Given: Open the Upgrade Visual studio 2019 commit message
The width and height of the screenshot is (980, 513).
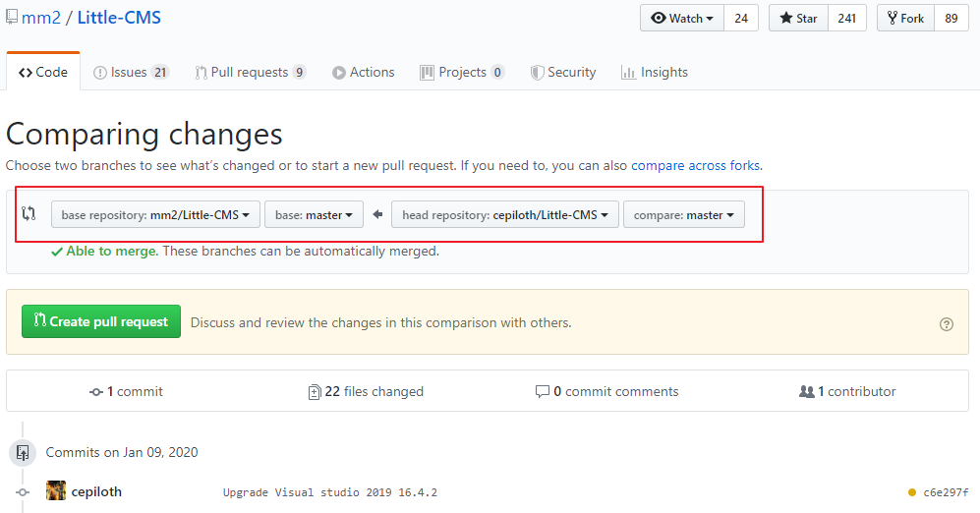Looking at the screenshot, I should click(x=330, y=492).
